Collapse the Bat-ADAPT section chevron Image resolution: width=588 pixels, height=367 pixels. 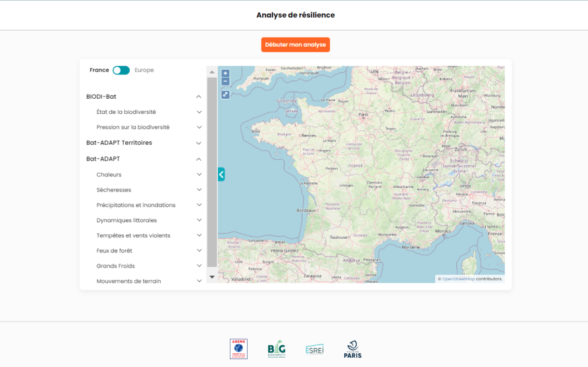coord(199,159)
